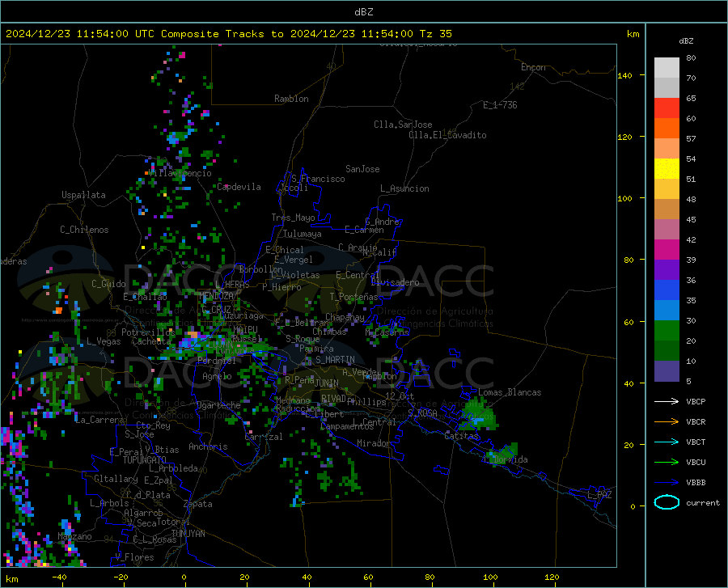Click the cyan VBCT arrow legend icon
Image resolution: width=728 pixels, height=588 pixels.
pos(667,442)
